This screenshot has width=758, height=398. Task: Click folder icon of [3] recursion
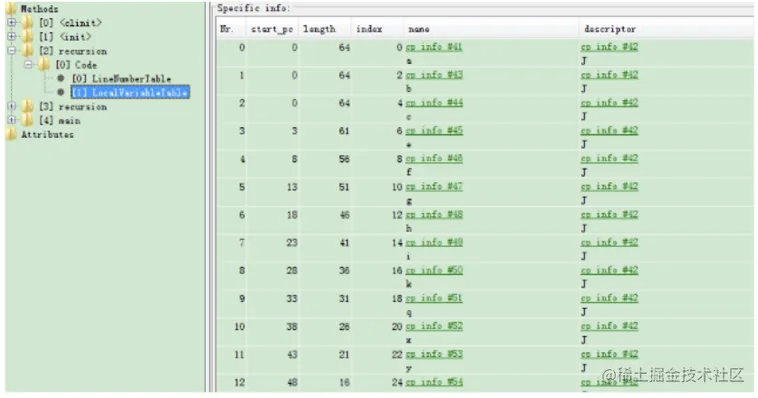(x=28, y=106)
